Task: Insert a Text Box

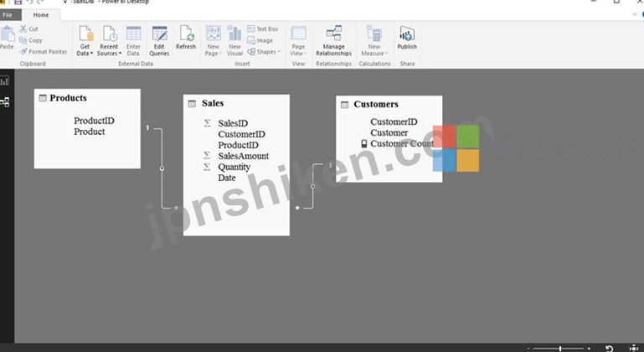Action: click(263, 28)
